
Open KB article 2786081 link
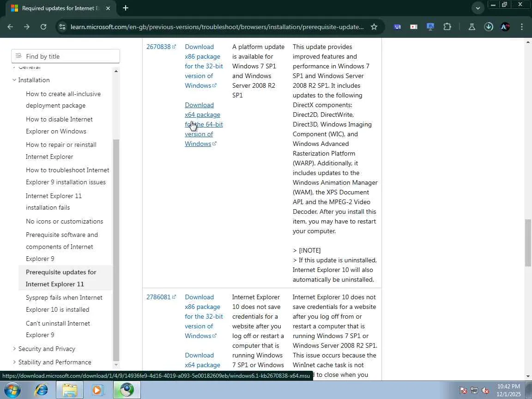(161, 297)
